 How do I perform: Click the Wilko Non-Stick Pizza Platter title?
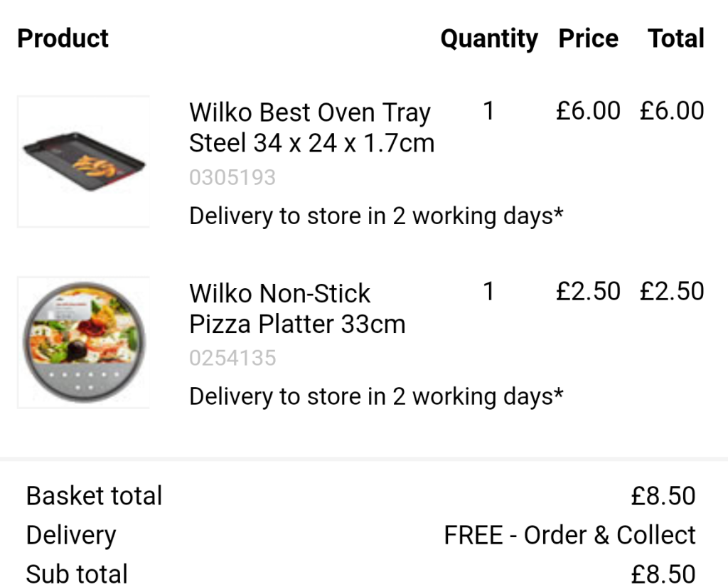(x=297, y=308)
